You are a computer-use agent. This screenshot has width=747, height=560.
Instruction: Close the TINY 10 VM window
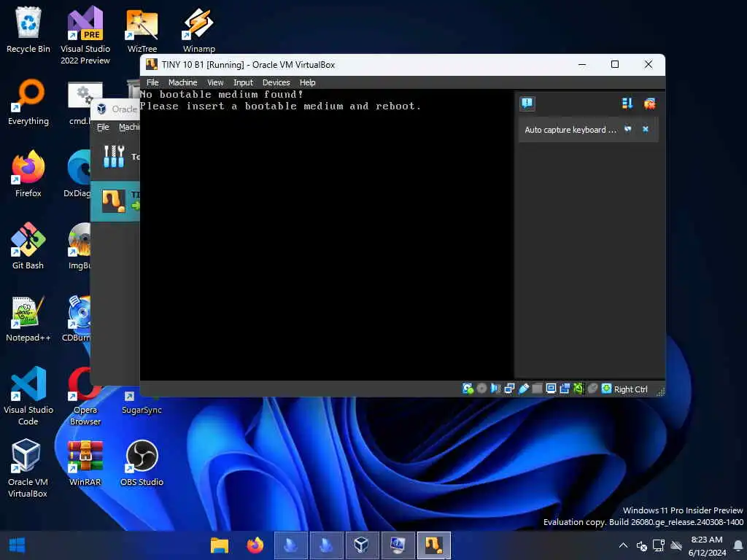pyautogui.click(x=649, y=64)
